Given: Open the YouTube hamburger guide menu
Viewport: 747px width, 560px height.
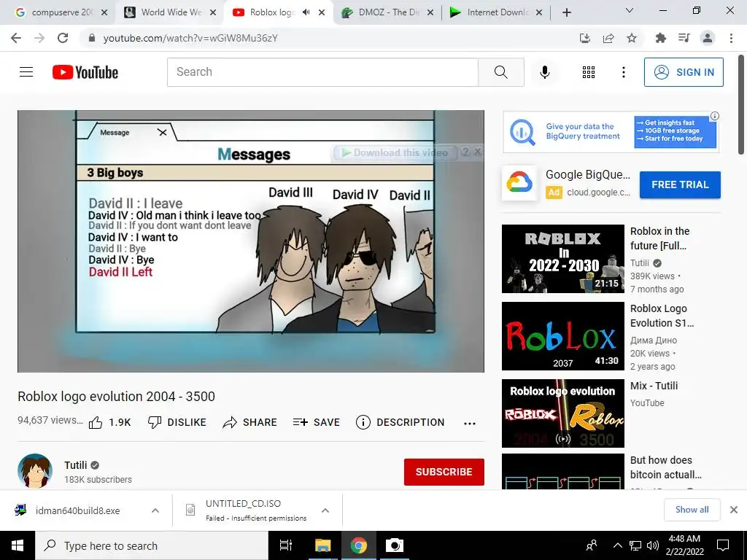Looking at the screenshot, I should pos(26,72).
